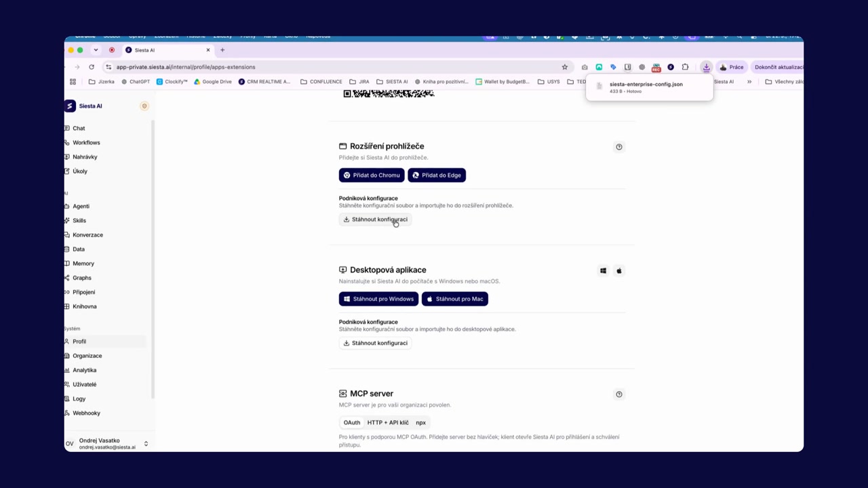Open the browser downloads icon in toolbar
Screen dimensions: 868x488
706,67
